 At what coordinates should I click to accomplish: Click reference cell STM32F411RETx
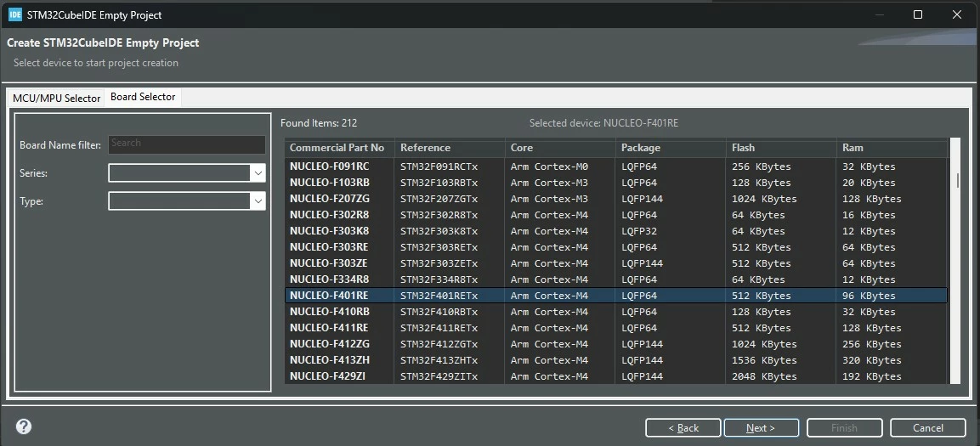tap(439, 328)
